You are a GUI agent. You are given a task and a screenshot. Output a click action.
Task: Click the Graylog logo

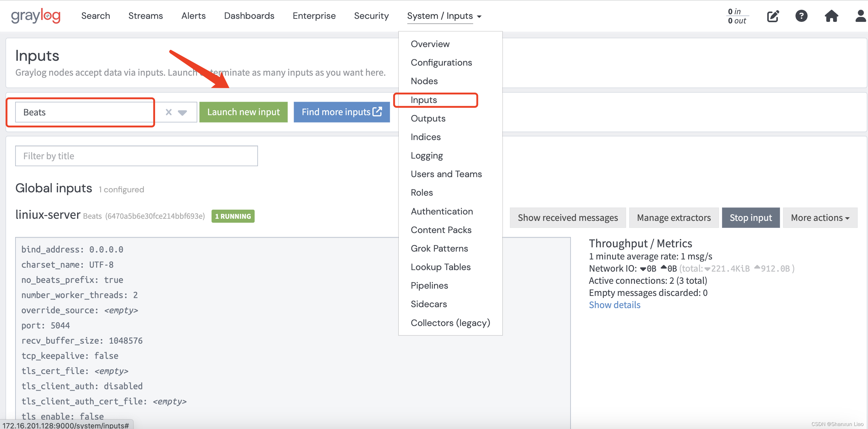pos(36,16)
